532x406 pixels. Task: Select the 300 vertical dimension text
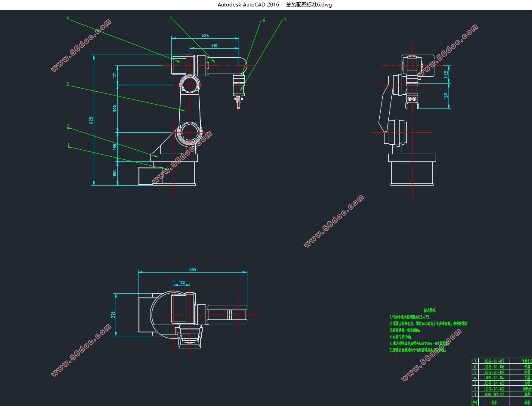[114, 108]
